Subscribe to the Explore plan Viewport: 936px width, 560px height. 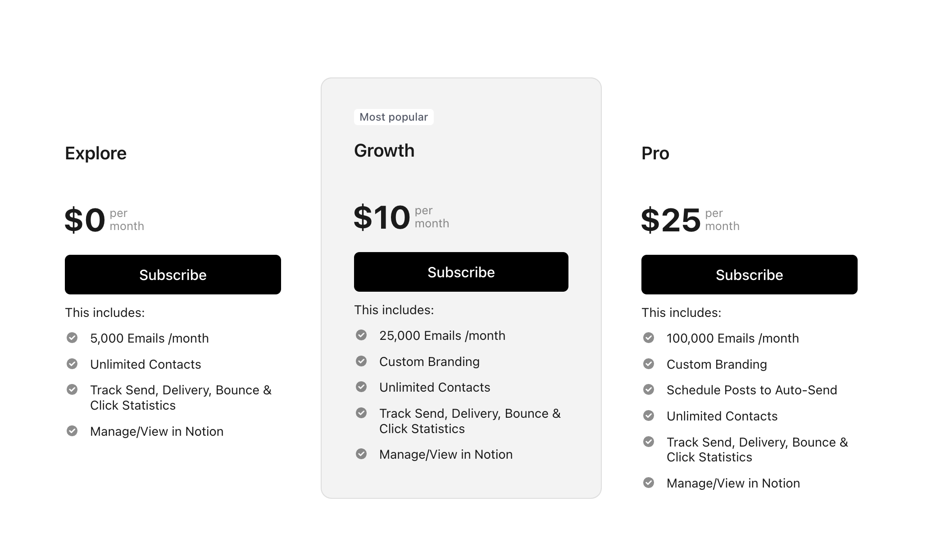pyautogui.click(x=173, y=275)
